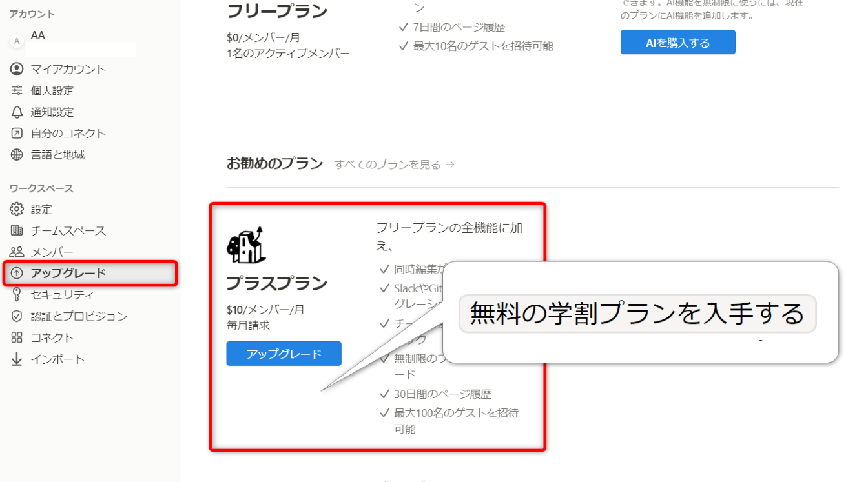
Task: Click the AIを購入する button
Action: [x=677, y=41]
